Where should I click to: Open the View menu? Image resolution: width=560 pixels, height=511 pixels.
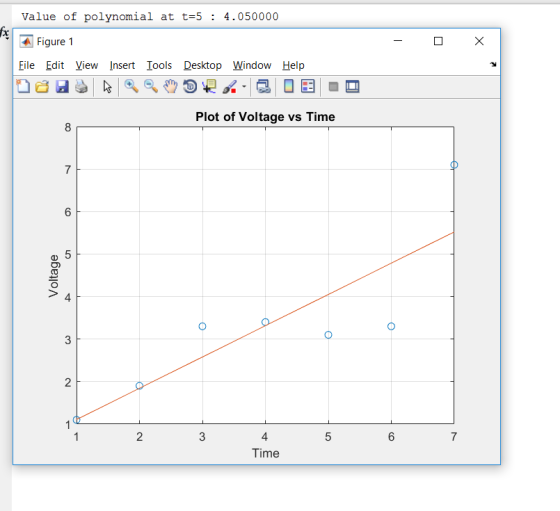point(86,65)
